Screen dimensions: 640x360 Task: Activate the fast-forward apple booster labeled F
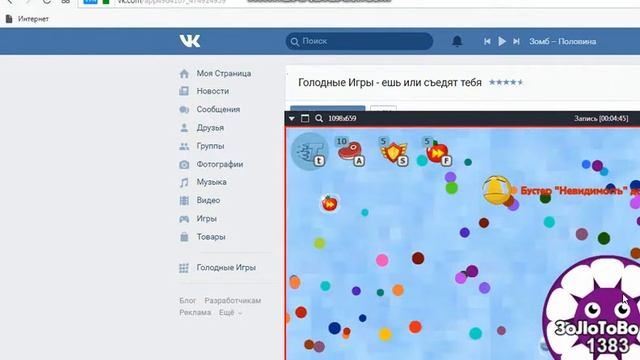pyautogui.click(x=437, y=151)
